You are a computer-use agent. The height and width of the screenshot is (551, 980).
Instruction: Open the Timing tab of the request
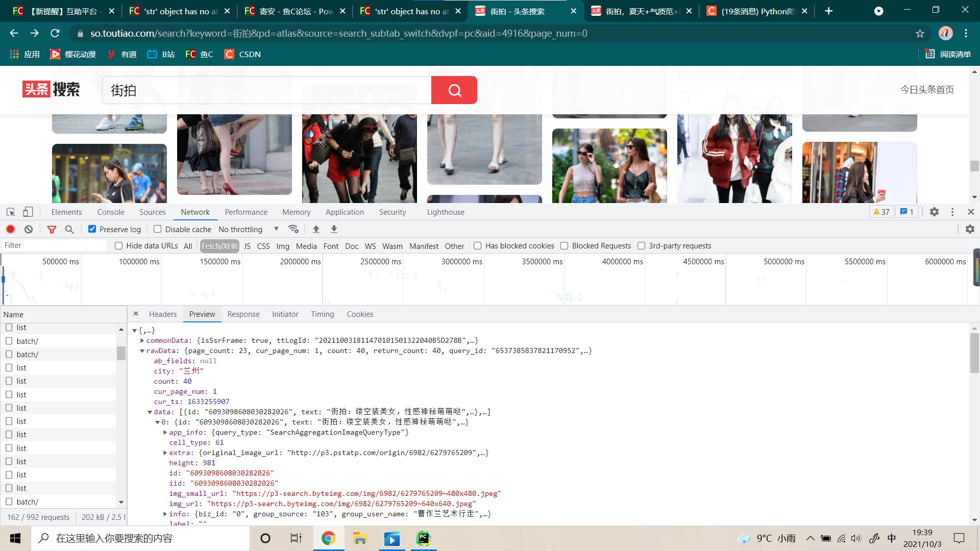coord(323,314)
